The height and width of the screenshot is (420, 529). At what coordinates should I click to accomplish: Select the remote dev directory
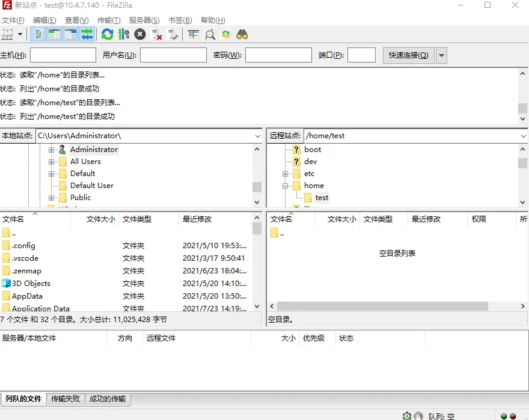[310, 162]
